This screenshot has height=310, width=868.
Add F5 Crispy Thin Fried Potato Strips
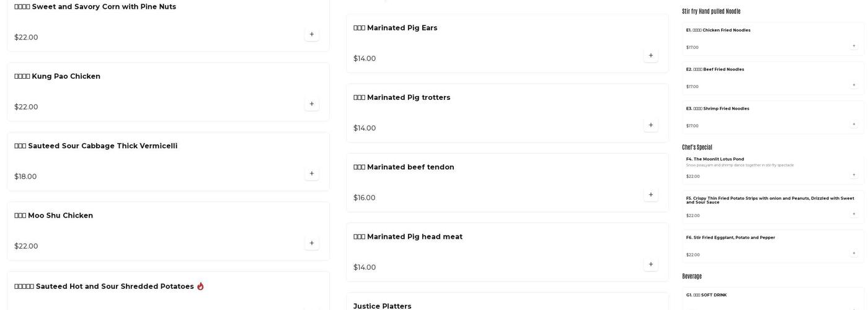click(854, 214)
